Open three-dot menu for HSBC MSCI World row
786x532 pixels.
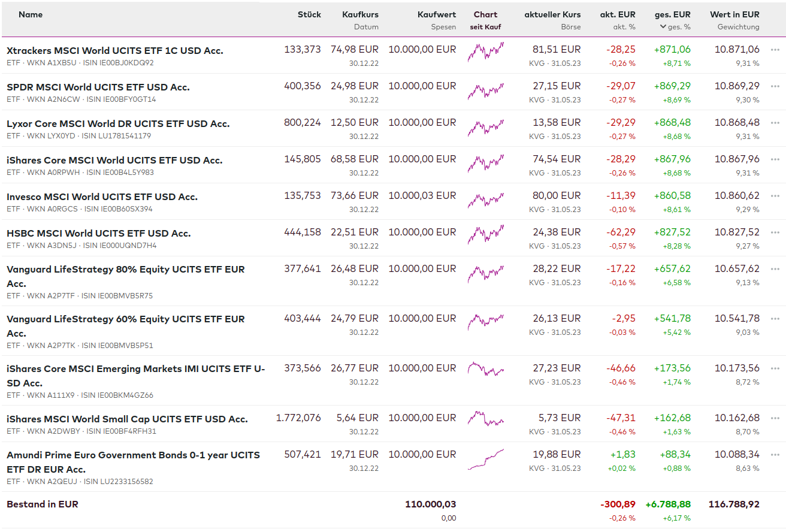point(775,232)
